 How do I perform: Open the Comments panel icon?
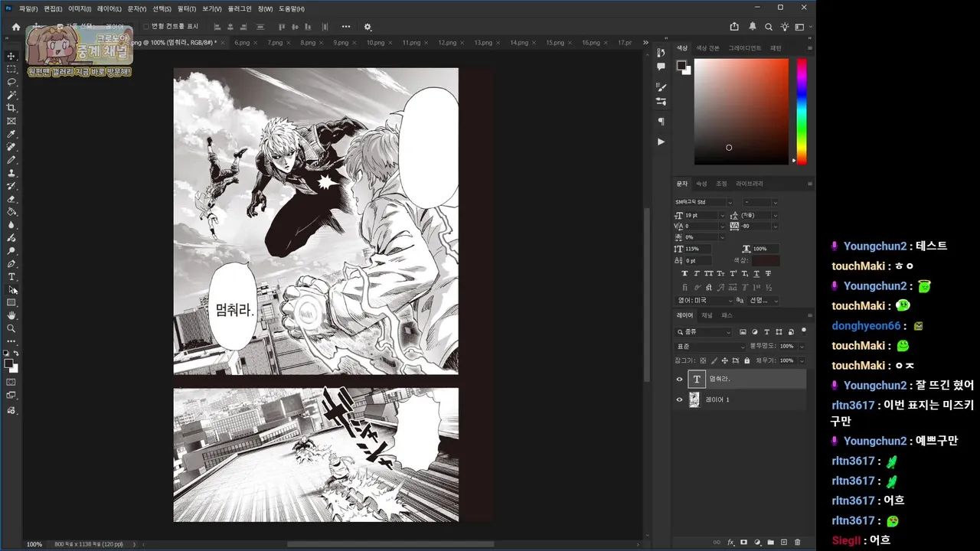661,67
